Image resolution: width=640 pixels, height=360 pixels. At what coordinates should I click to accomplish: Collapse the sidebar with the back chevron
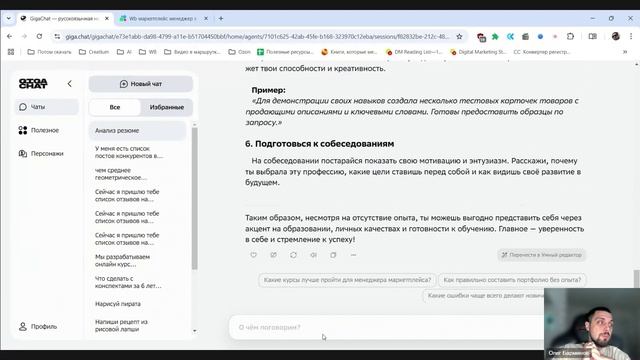69,84
